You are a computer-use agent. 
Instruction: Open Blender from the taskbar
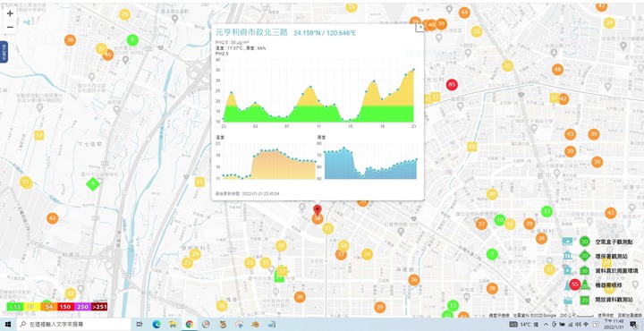(256, 325)
